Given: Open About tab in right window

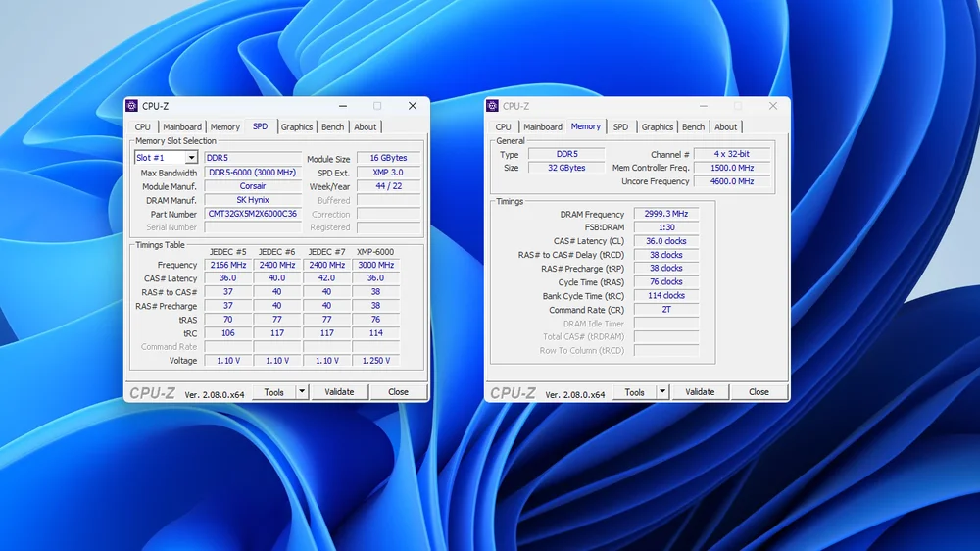Looking at the screenshot, I should click(x=725, y=126).
